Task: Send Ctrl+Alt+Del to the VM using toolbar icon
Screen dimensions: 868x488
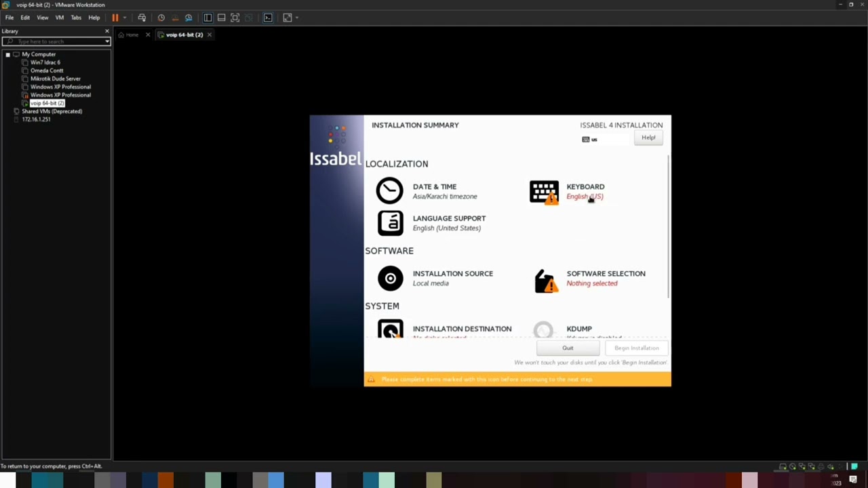Action: (x=142, y=18)
